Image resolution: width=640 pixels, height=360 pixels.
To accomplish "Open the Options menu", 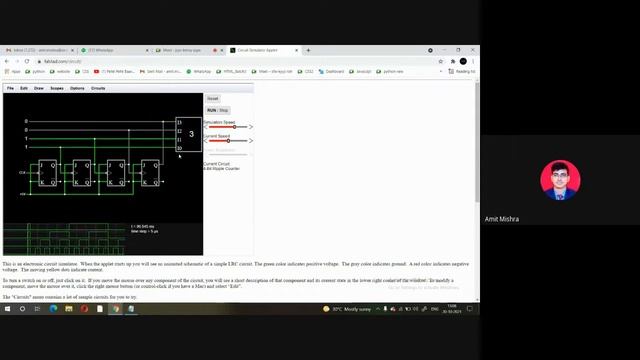I will pos(77,88).
